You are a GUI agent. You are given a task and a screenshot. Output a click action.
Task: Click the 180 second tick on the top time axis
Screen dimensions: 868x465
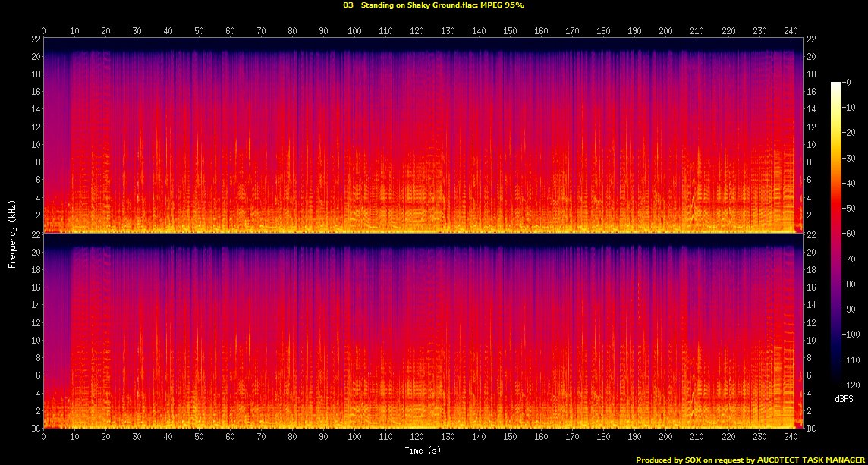tap(603, 31)
